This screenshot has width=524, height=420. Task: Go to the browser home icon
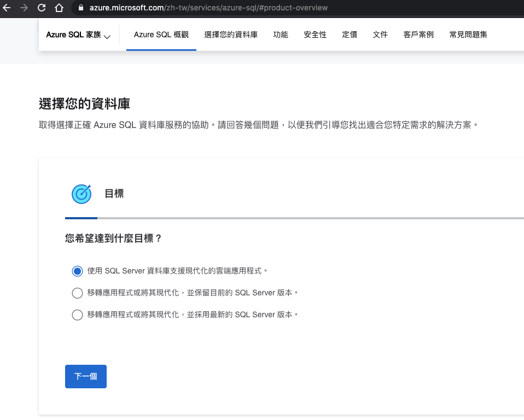click(x=59, y=7)
